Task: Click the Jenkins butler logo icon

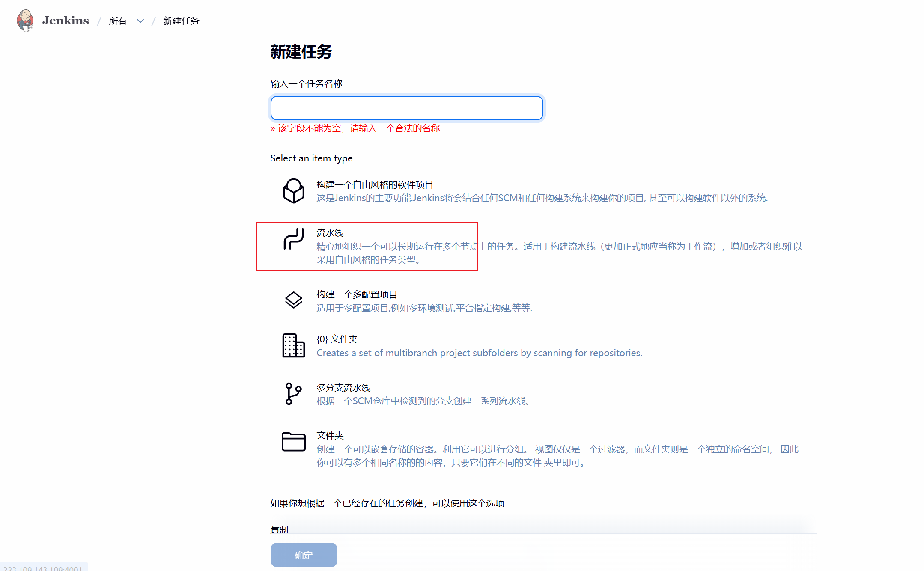Action: [25, 20]
